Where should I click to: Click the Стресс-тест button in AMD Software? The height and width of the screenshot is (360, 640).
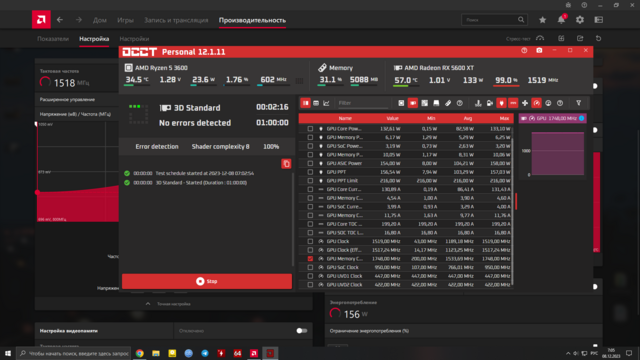tap(525, 39)
